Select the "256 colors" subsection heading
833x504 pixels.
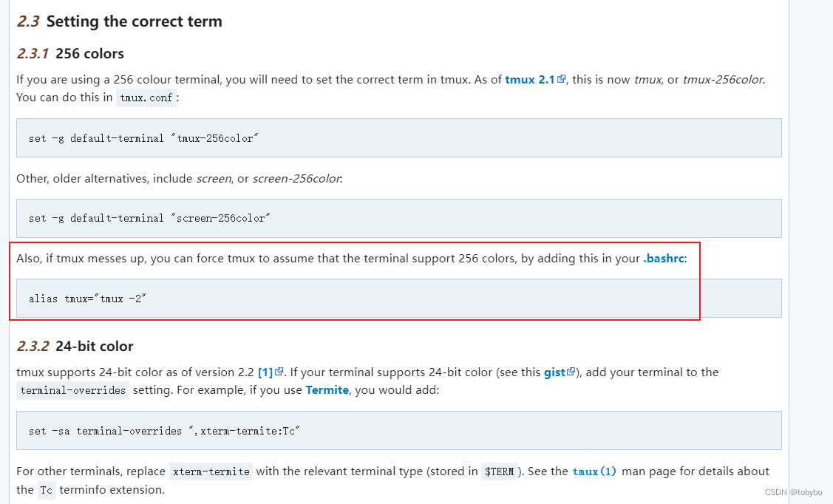point(89,54)
